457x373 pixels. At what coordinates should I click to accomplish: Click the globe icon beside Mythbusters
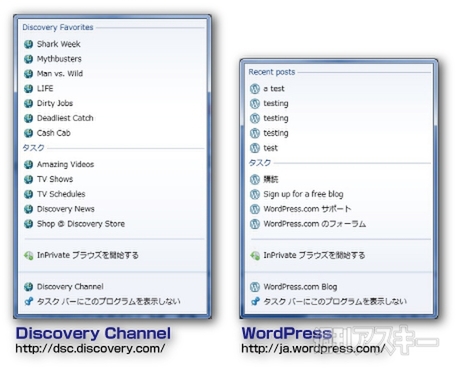pos(29,59)
